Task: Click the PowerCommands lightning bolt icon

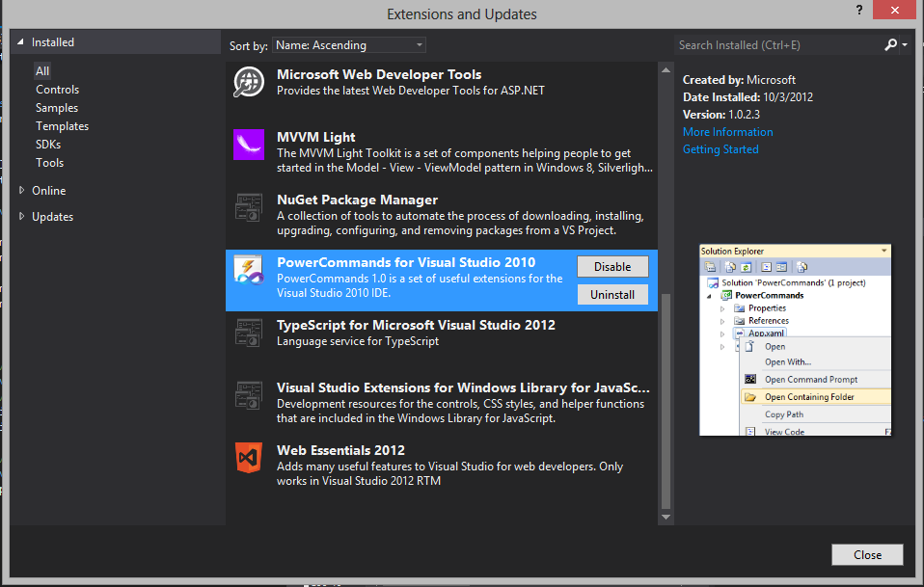Action: [x=249, y=270]
